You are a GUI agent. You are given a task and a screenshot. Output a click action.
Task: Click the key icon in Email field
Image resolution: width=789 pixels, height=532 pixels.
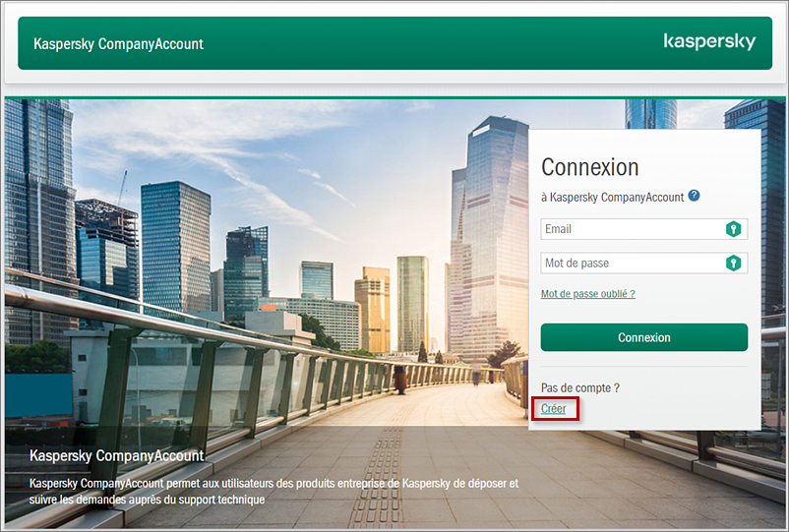point(733,229)
